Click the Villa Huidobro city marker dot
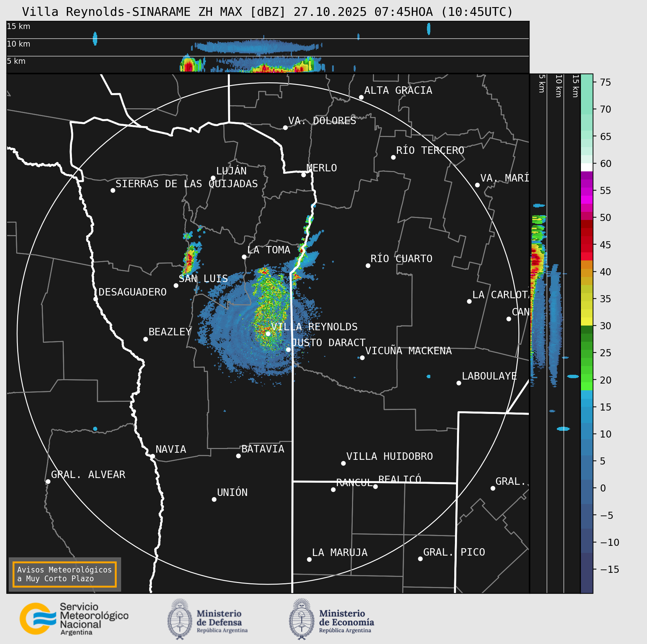 point(343,463)
